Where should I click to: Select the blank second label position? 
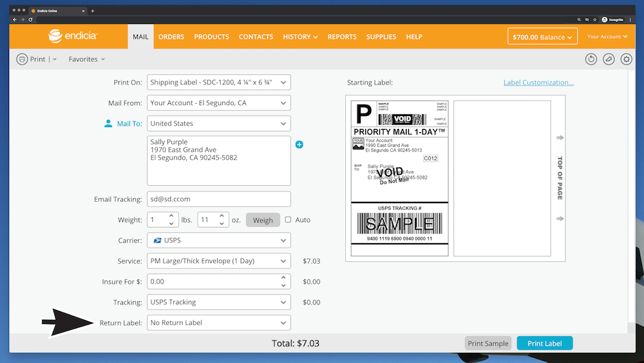click(502, 179)
